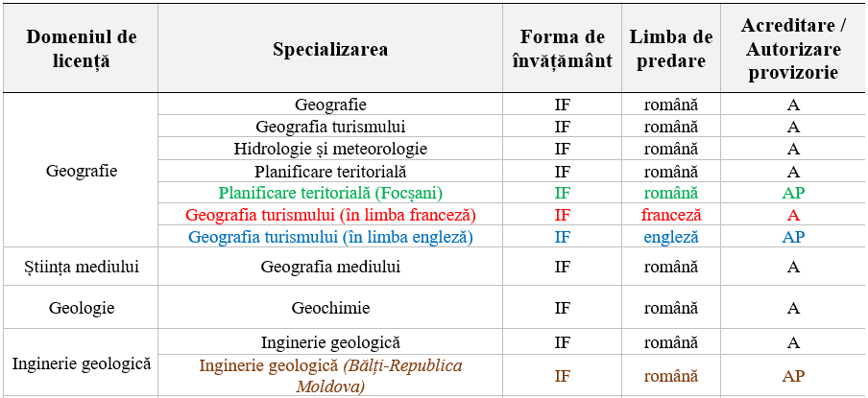
Task: Select the 'Geochimie' specialization cell
Action: [x=330, y=308]
